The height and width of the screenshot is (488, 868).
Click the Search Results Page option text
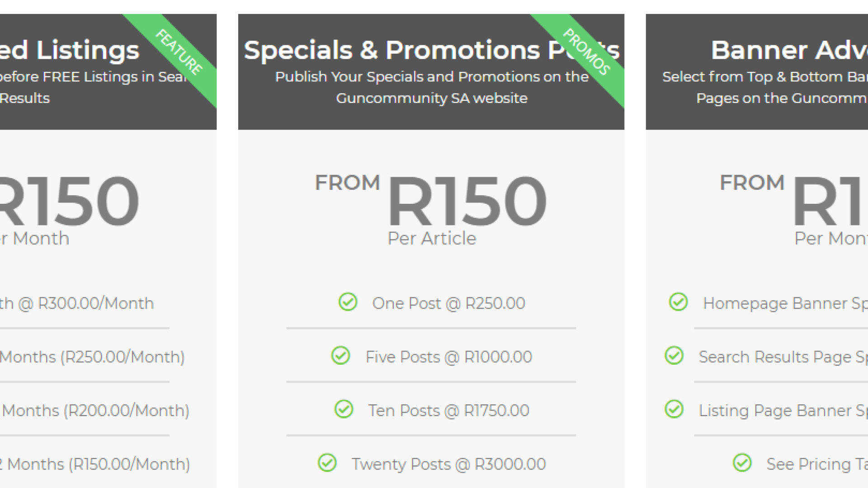[x=783, y=357]
